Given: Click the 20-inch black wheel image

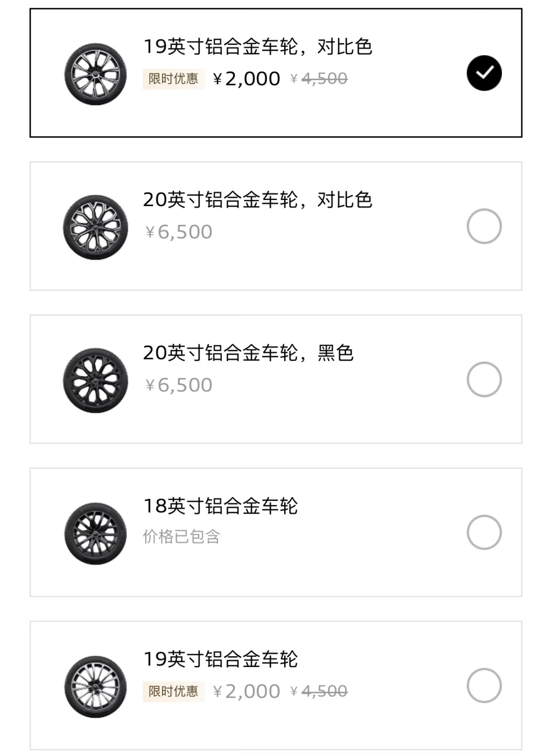Looking at the screenshot, I should 96,380.
